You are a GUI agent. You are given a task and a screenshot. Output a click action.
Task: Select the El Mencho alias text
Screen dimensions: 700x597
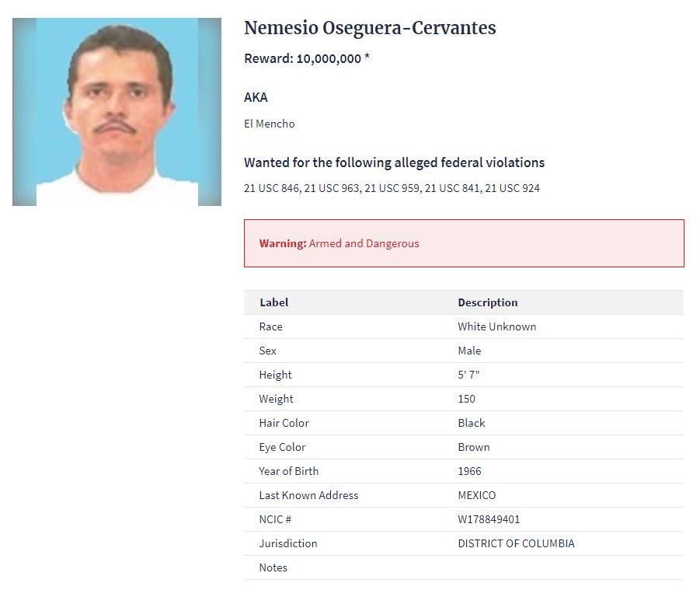tap(269, 124)
